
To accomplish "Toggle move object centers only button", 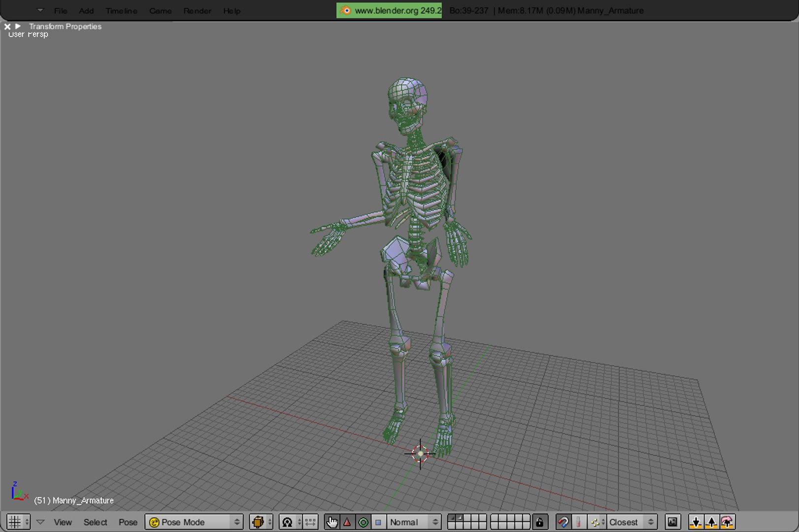I will (310, 522).
